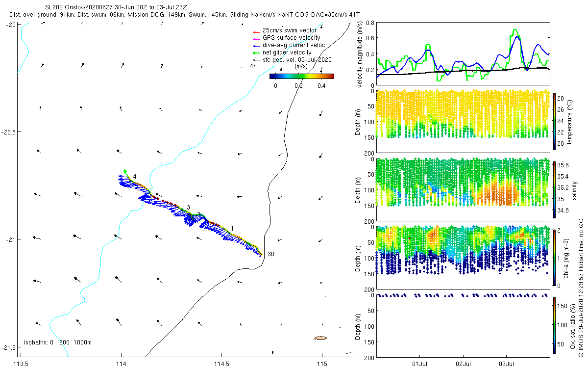Click waypoint label '4' at the track end
The image size is (588, 368).
(135, 176)
